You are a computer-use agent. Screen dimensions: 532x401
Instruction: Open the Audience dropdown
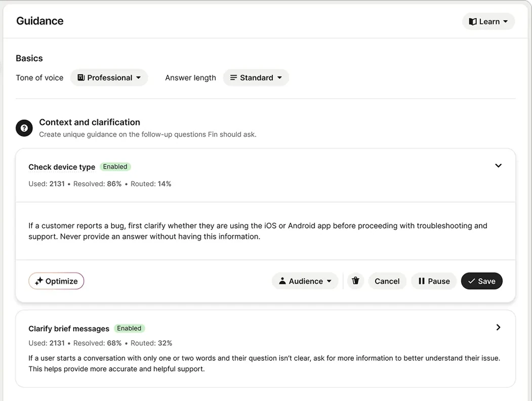pyautogui.click(x=305, y=281)
